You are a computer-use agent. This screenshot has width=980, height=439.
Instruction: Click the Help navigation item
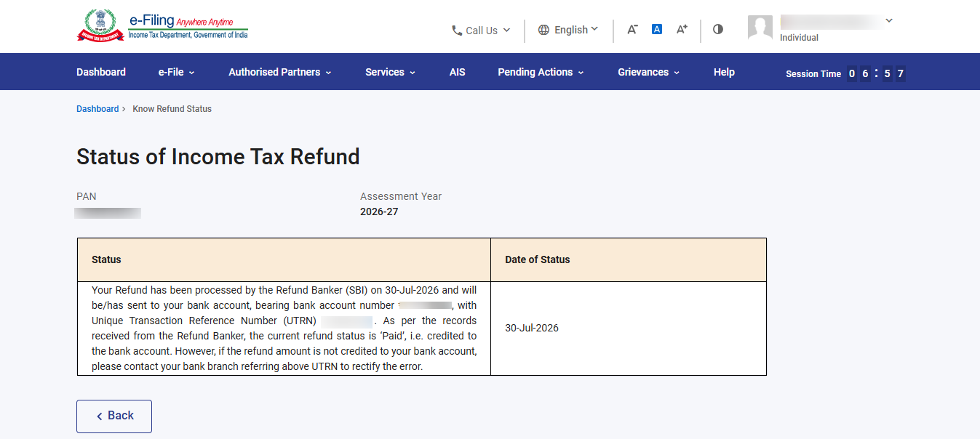(x=724, y=72)
